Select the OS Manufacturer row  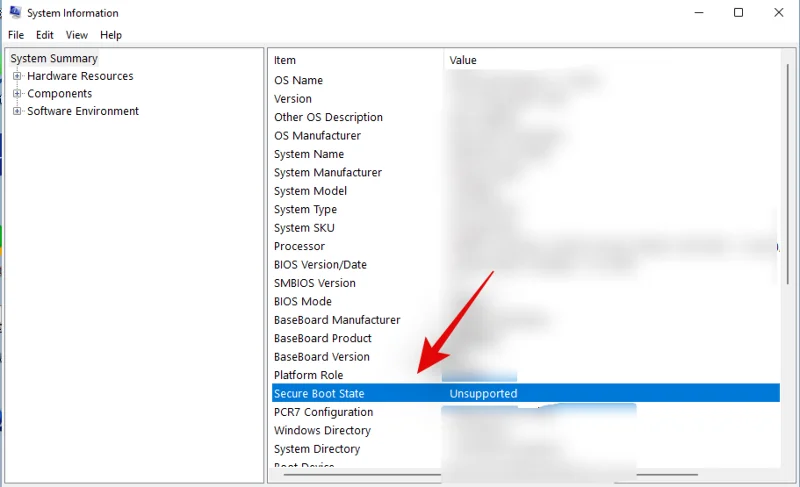[526, 136]
